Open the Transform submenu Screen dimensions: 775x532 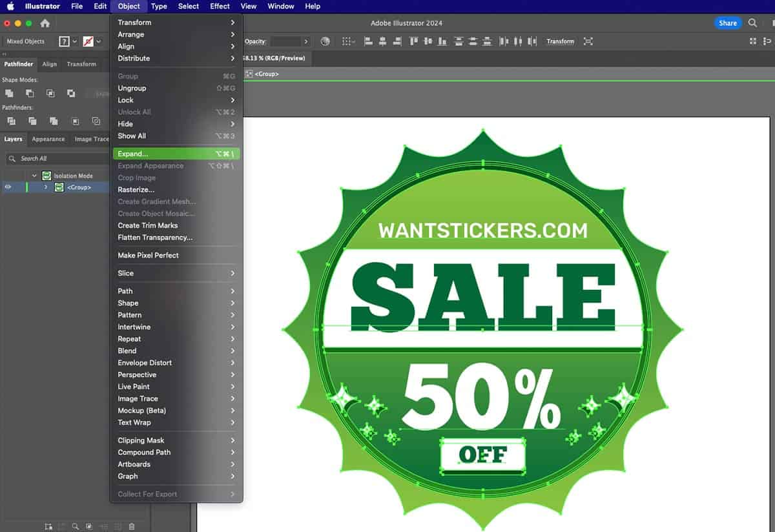[x=176, y=22]
